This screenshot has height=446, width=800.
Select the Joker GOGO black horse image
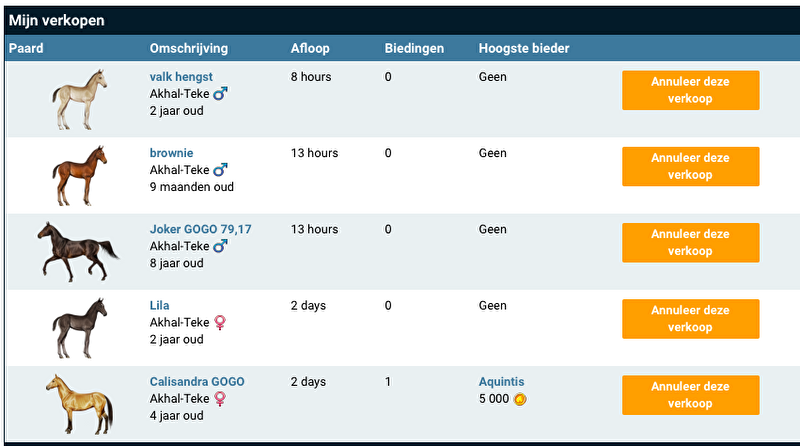[x=78, y=250]
